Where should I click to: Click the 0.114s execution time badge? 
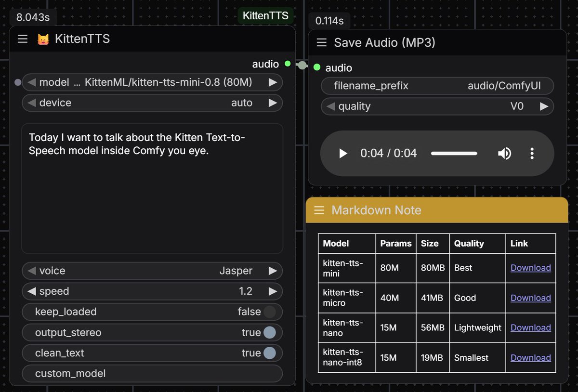coord(329,21)
